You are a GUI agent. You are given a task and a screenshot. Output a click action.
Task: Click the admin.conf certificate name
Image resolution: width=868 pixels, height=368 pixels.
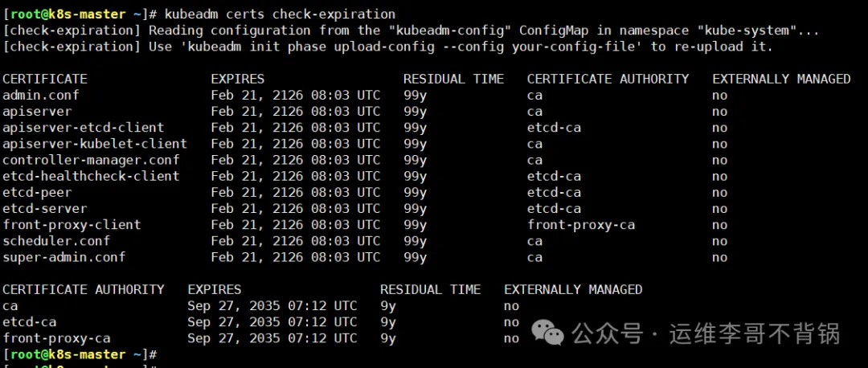[x=41, y=95]
